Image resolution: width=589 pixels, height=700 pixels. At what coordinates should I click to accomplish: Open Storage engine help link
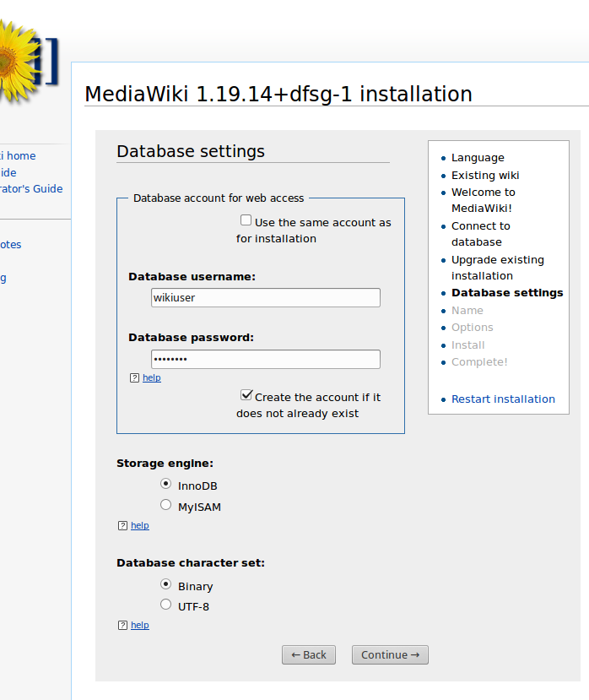[x=140, y=525]
